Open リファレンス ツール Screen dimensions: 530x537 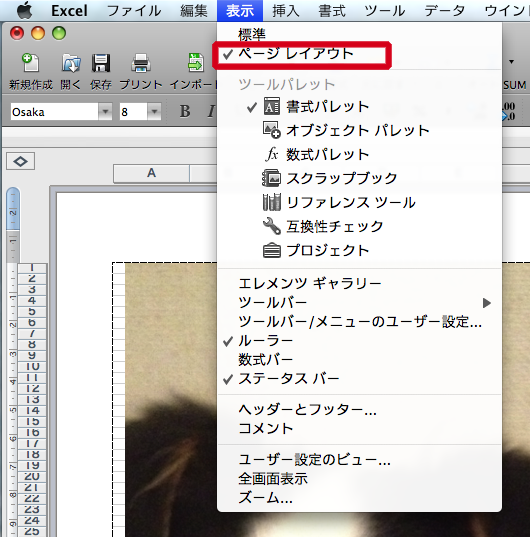coord(359,202)
